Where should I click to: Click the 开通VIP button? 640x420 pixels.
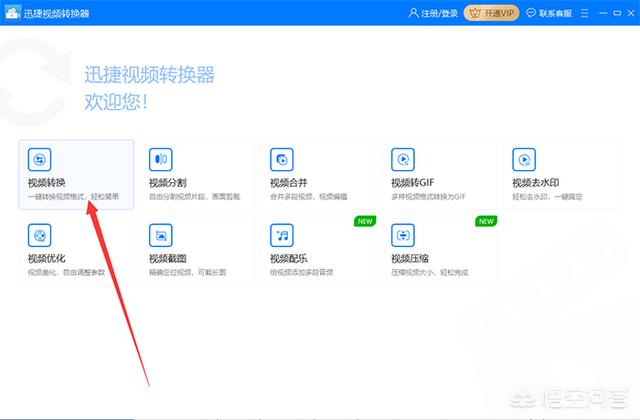point(491,13)
